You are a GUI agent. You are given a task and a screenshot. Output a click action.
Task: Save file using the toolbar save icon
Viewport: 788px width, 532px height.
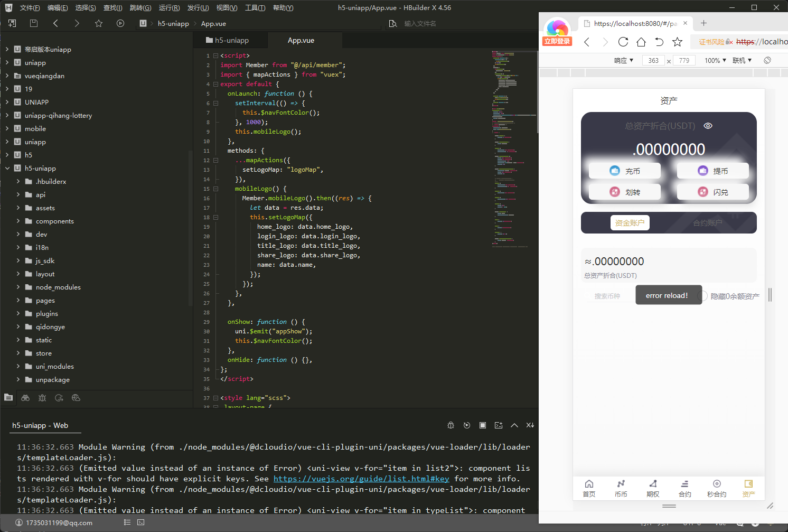point(34,23)
